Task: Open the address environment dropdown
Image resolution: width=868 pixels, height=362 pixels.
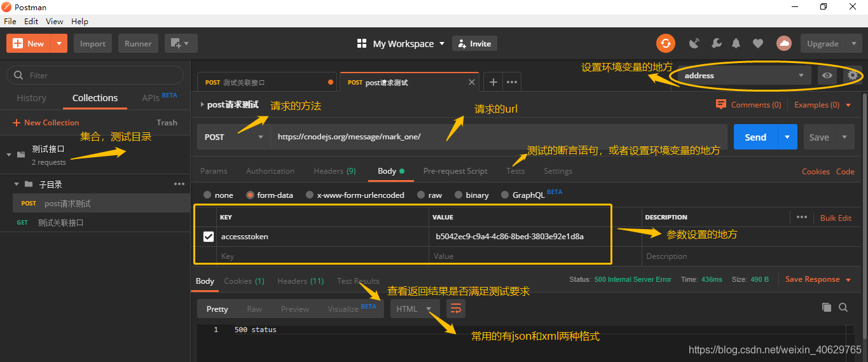Action: click(x=744, y=75)
